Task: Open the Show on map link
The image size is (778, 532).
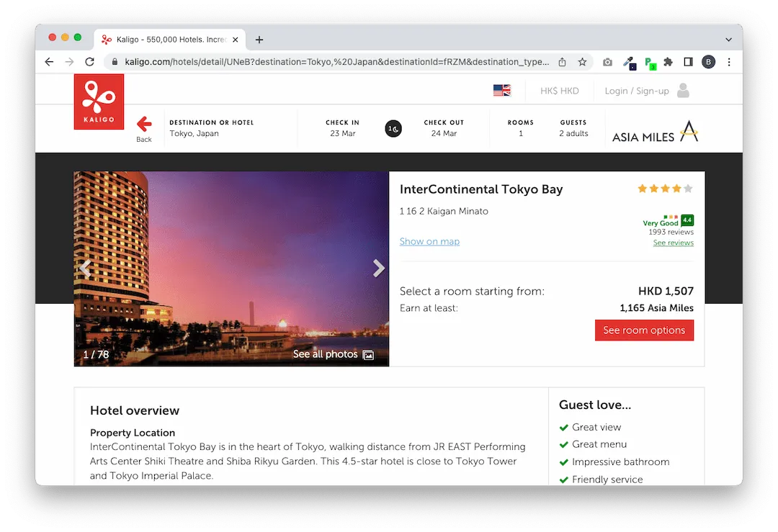Action: click(x=429, y=242)
